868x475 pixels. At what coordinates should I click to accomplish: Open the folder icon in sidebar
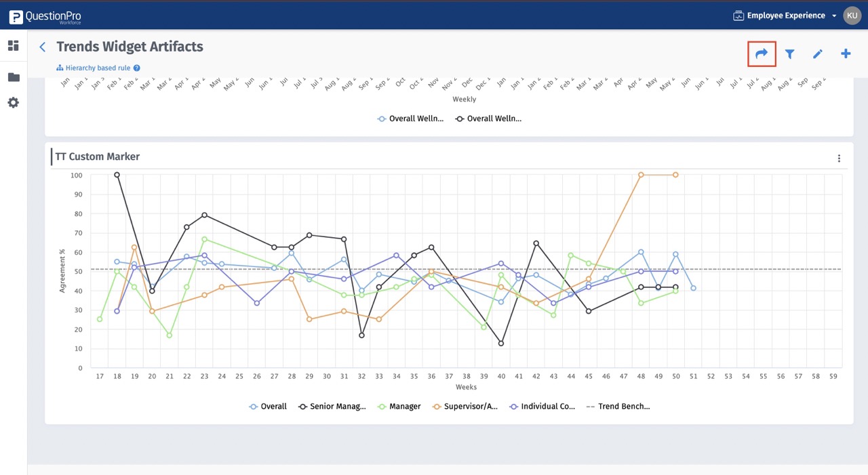pos(14,77)
